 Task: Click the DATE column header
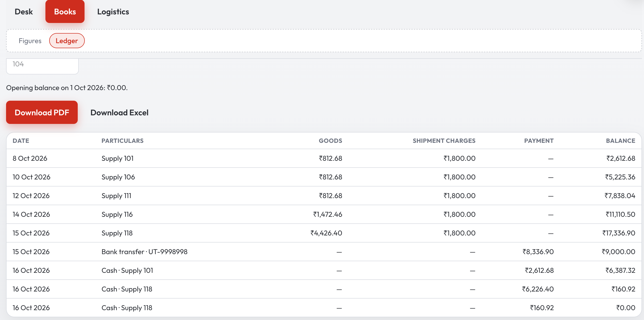pyautogui.click(x=21, y=141)
